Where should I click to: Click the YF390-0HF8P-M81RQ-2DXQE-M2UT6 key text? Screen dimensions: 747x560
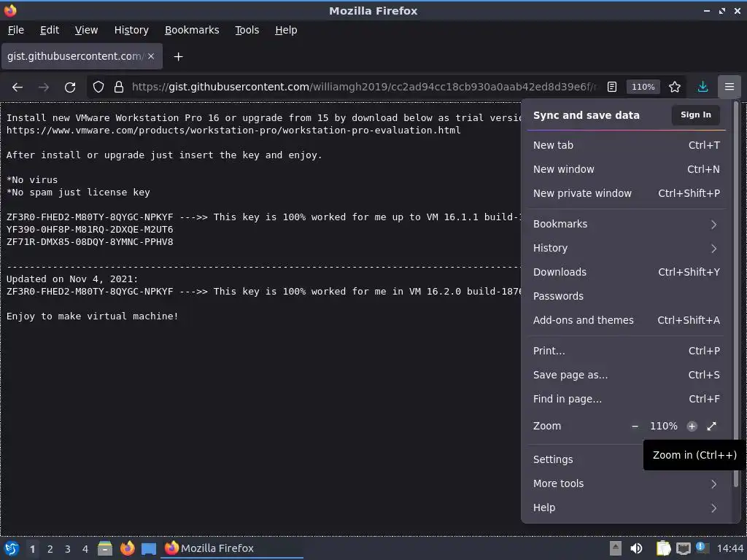(90, 230)
